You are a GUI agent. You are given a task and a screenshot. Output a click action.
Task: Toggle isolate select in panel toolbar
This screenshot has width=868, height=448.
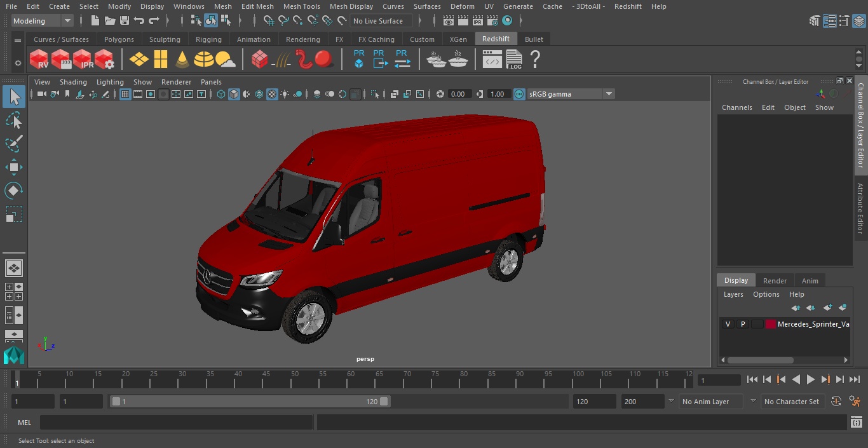click(375, 94)
